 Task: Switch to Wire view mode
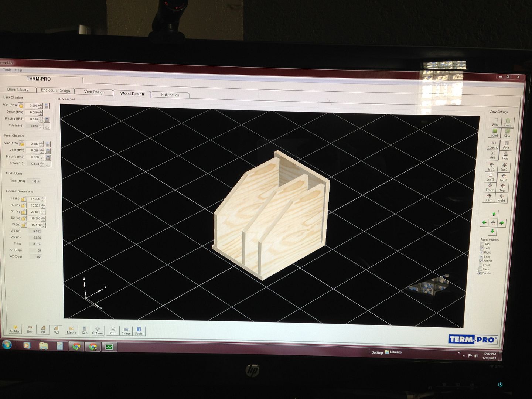coord(495,122)
